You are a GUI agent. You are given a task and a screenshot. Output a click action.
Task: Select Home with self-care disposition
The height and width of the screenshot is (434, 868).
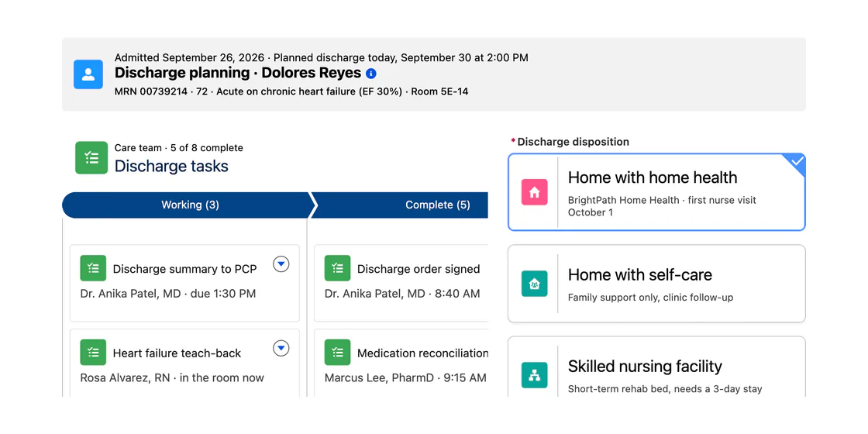[656, 284]
